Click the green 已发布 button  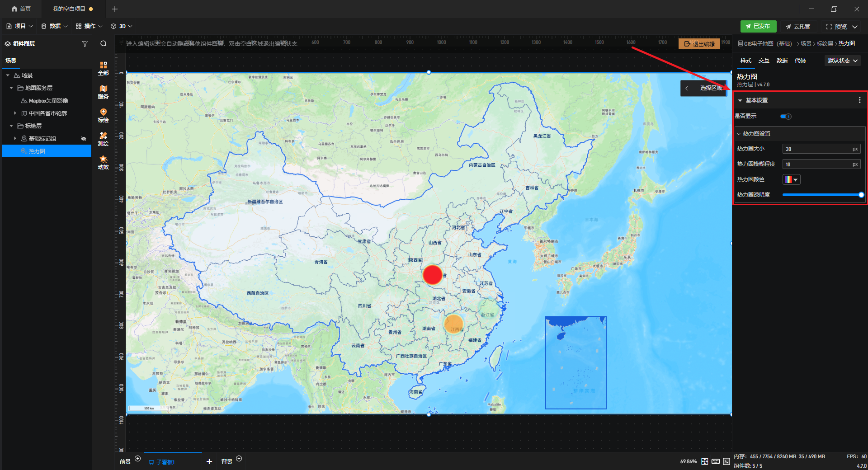click(x=758, y=26)
